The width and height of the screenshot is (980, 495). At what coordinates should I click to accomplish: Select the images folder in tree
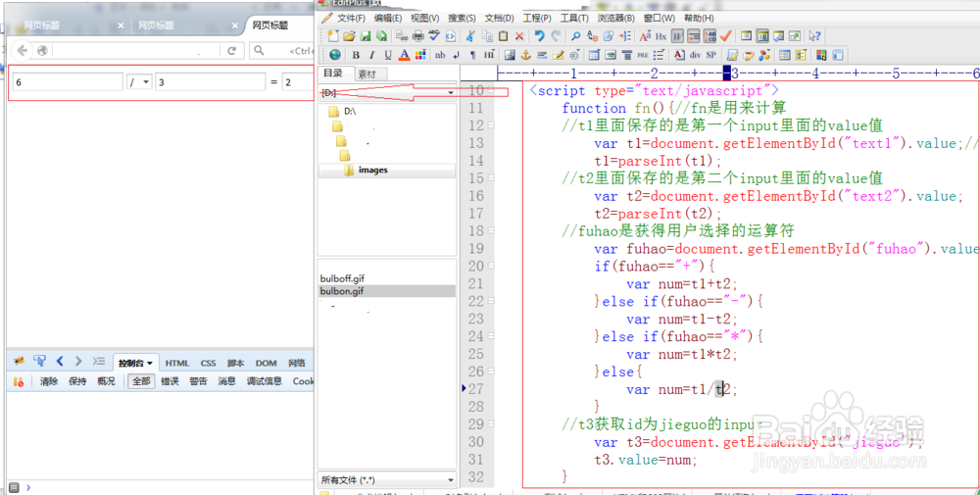(x=373, y=170)
